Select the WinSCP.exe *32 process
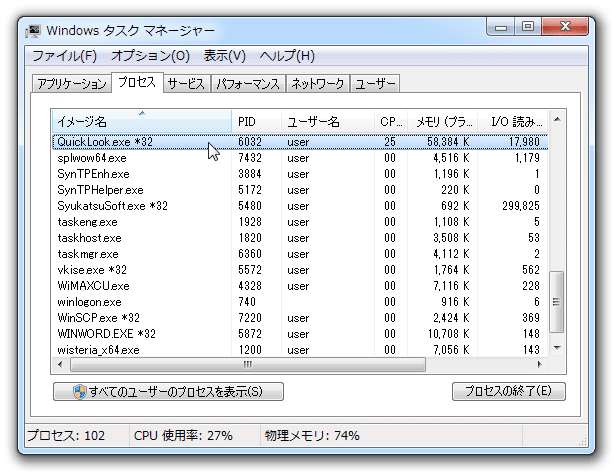Viewport: 615px width, 476px height. (x=300, y=318)
